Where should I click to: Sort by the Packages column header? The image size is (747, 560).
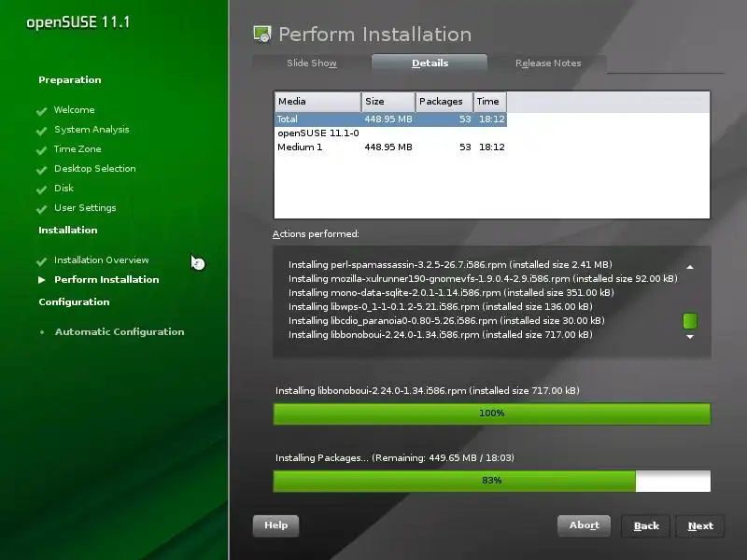[444, 102]
